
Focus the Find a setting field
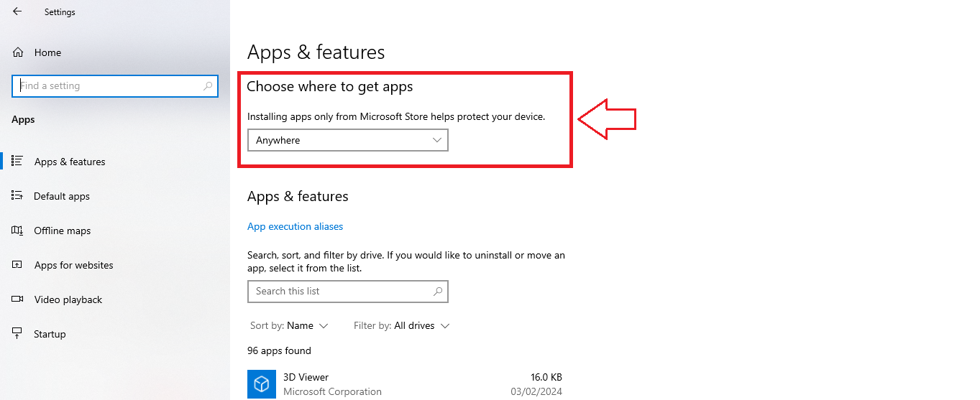click(x=115, y=85)
